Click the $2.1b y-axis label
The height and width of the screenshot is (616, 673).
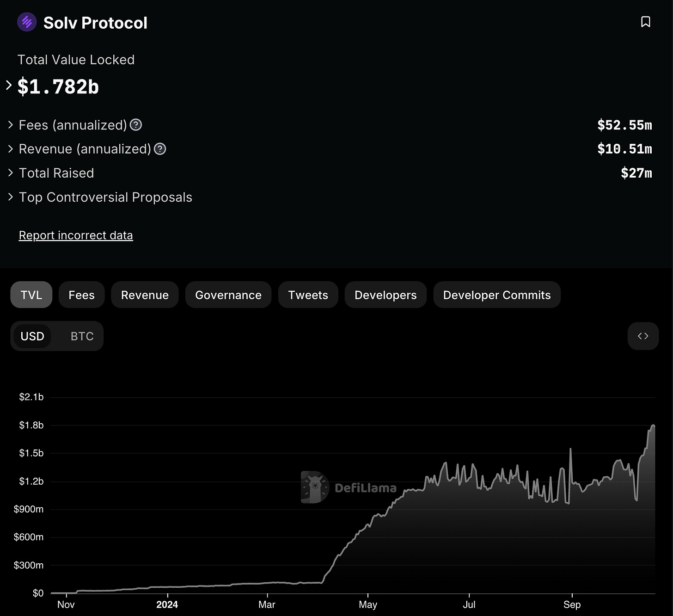[x=31, y=397]
